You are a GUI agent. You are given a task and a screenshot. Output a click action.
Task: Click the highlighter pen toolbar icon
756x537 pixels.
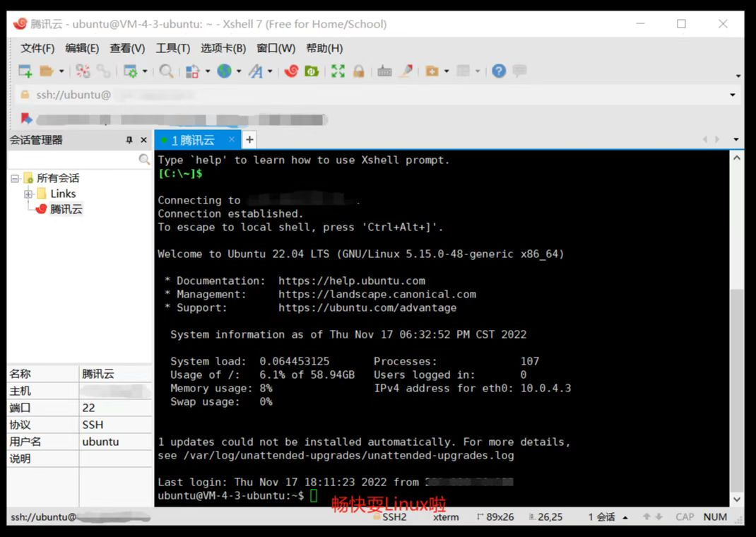coord(406,71)
